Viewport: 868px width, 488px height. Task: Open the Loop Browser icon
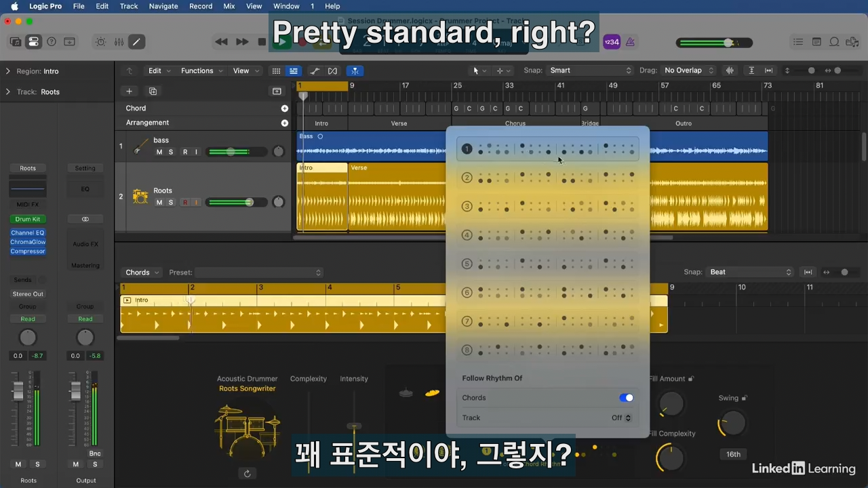pos(835,42)
